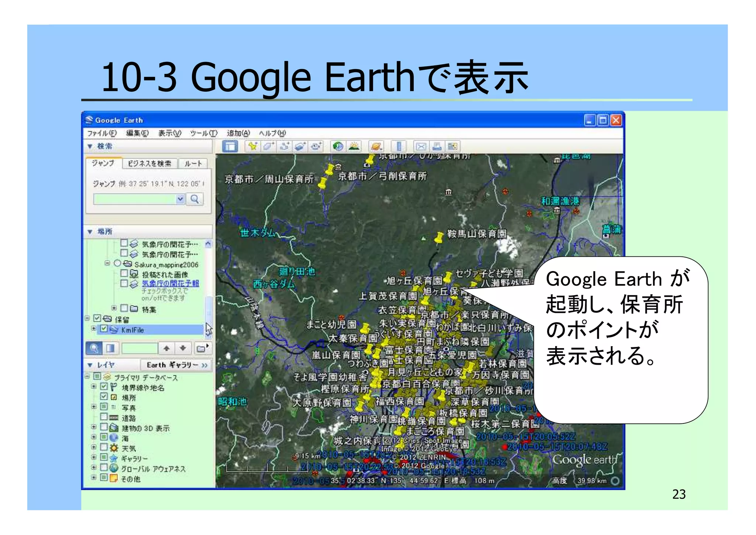The image size is (756, 535).
Task: Select the その他 layer row
Action: click(131, 479)
